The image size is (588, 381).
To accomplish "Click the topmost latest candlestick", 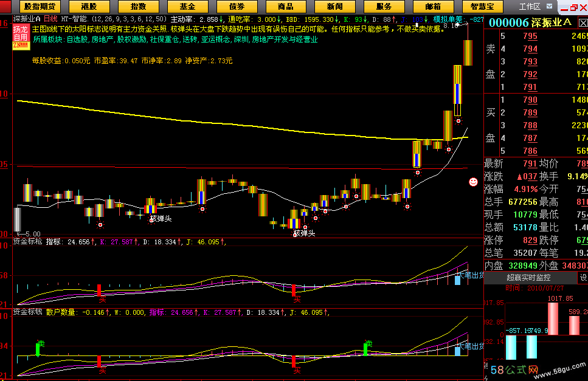I will pyautogui.click(x=468, y=53).
